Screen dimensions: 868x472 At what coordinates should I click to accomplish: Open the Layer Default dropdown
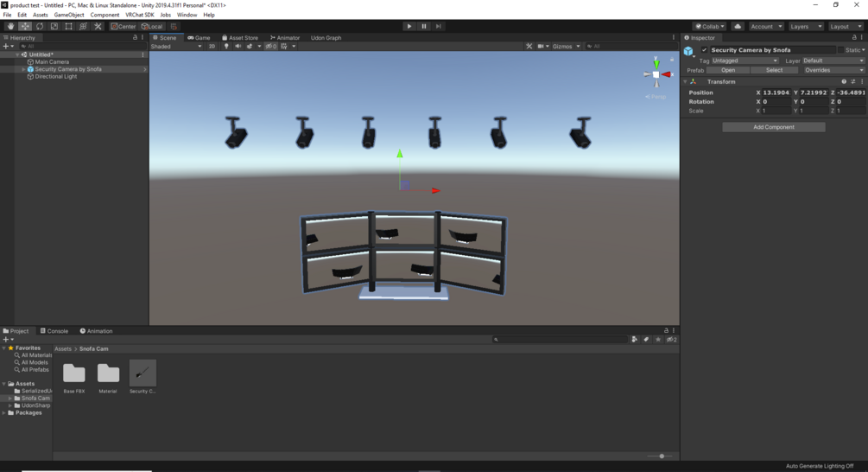pyautogui.click(x=833, y=61)
